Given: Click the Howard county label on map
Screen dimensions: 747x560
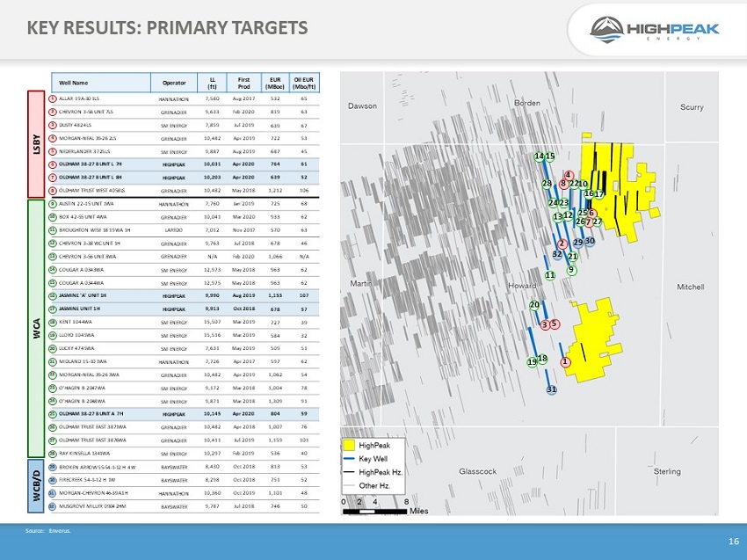Looking at the screenshot, I should point(522,286).
